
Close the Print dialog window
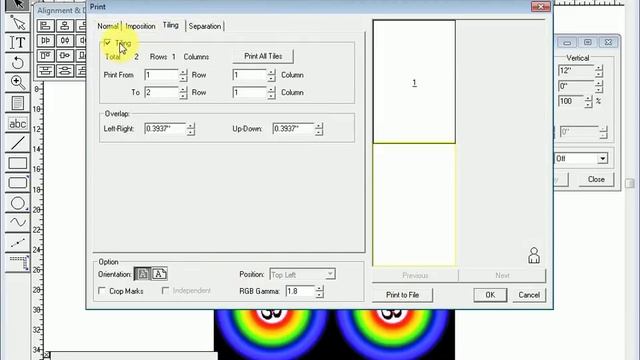541,7
